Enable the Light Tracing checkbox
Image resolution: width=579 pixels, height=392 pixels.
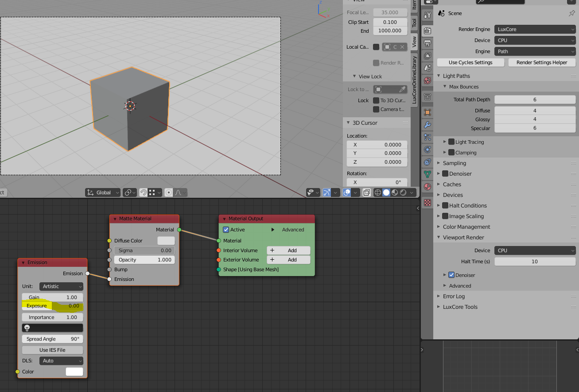[x=451, y=142]
